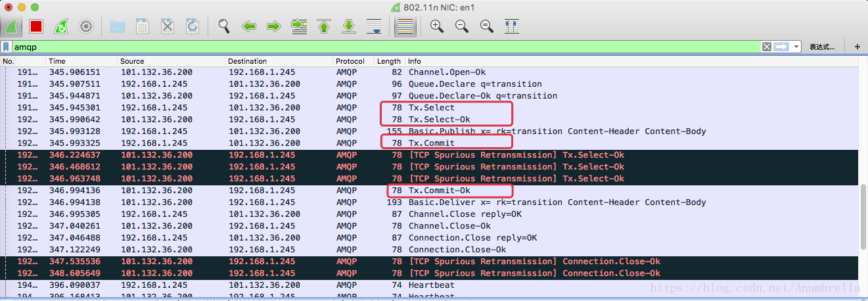The image size is (868, 301).
Task: Sort by Source column header
Action: 171,61
